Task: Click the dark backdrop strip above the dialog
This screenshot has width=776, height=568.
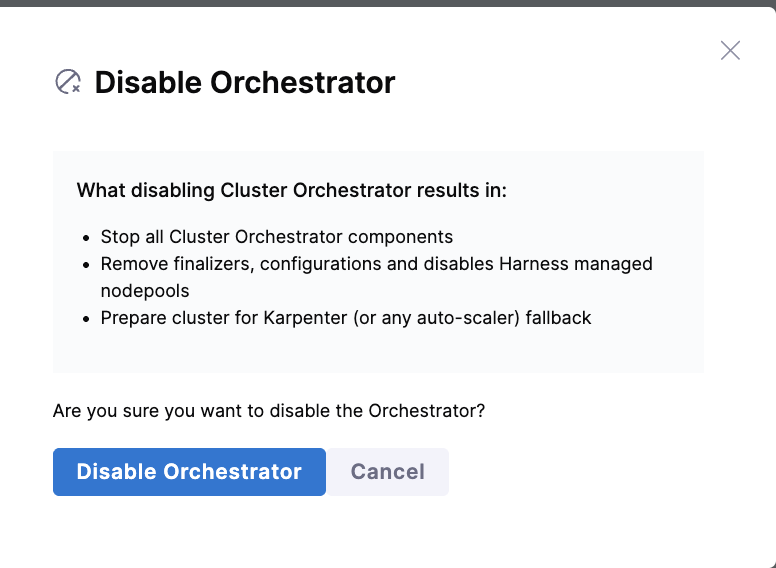Action: point(388,3)
